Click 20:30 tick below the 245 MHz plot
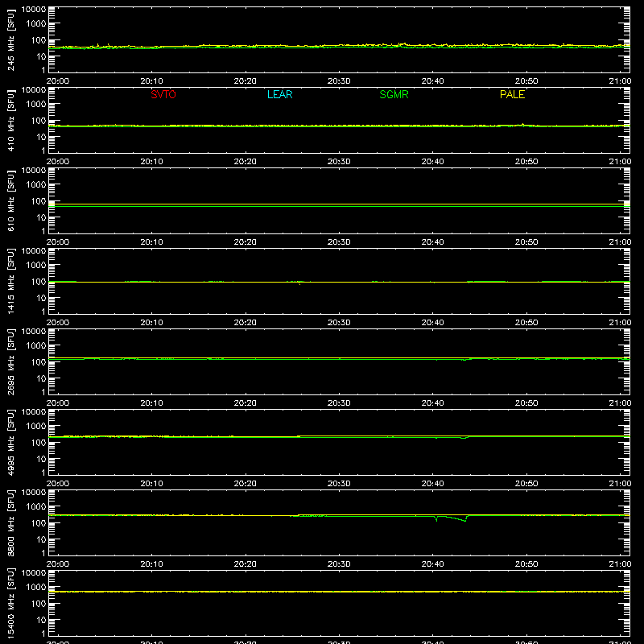This screenshot has height=644, width=644. click(339, 81)
